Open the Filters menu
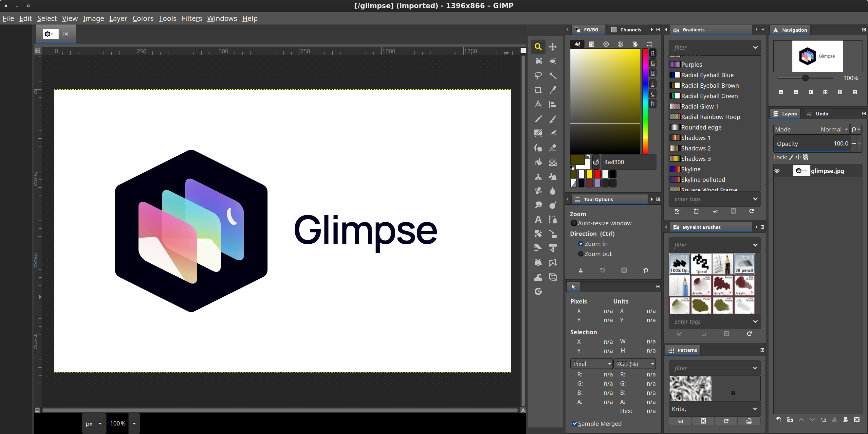The height and width of the screenshot is (434, 868). click(192, 18)
